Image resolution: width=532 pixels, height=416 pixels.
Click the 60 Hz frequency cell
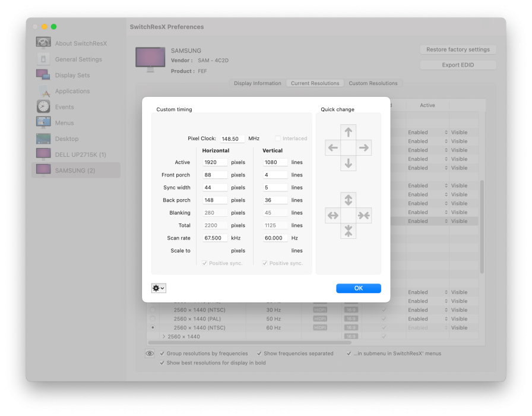pyautogui.click(x=274, y=327)
